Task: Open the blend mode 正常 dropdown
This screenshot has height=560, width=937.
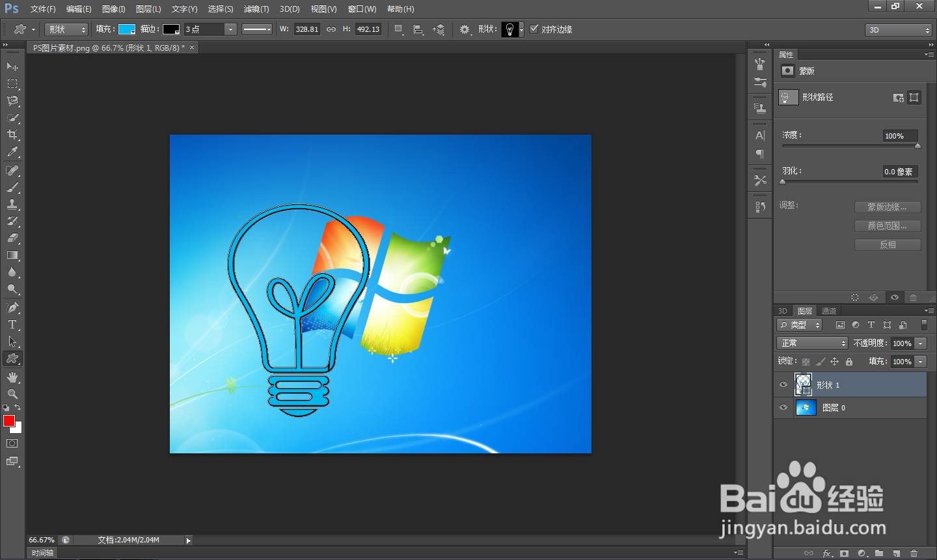Action: 813,343
